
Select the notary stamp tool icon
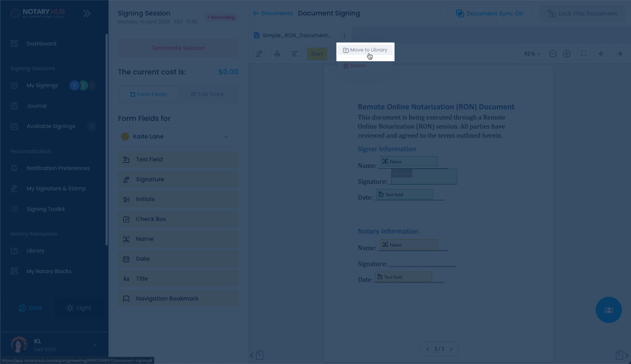click(277, 54)
